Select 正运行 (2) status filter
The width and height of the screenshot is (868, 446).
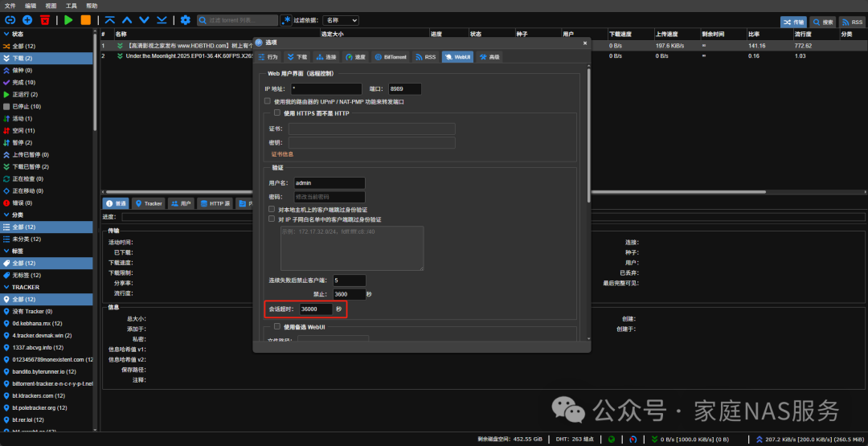pyautogui.click(x=47, y=95)
